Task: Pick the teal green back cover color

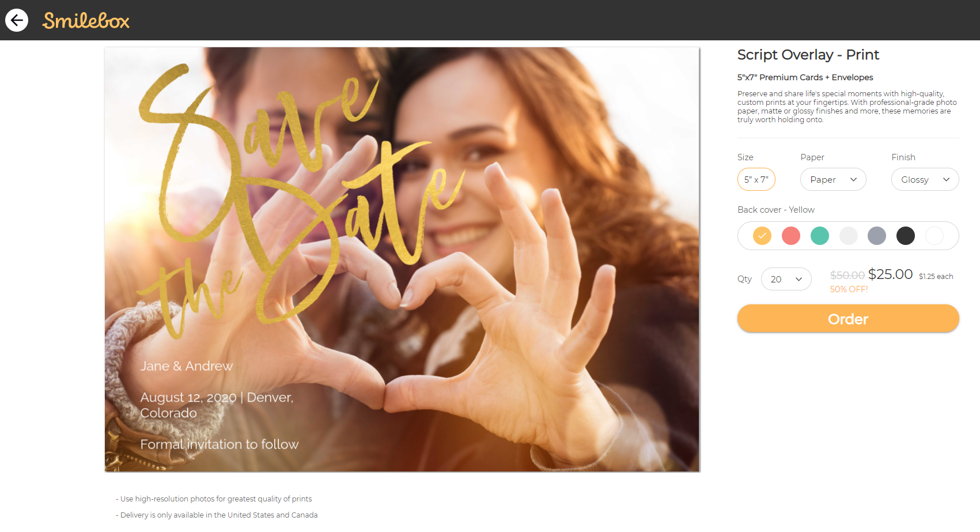Action: click(820, 236)
